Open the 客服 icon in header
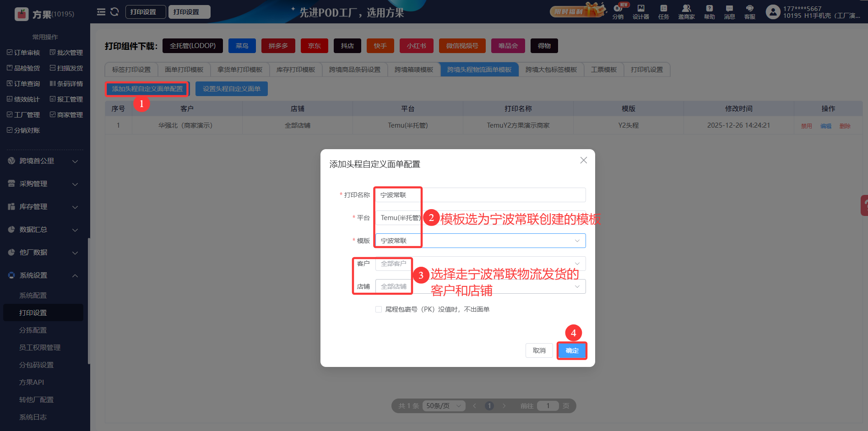 pyautogui.click(x=749, y=12)
